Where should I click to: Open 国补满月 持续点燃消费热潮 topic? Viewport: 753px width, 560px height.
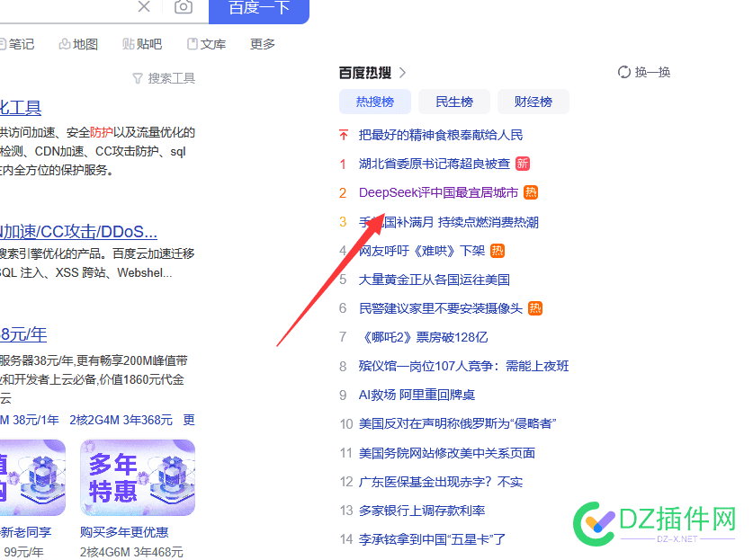click(449, 222)
